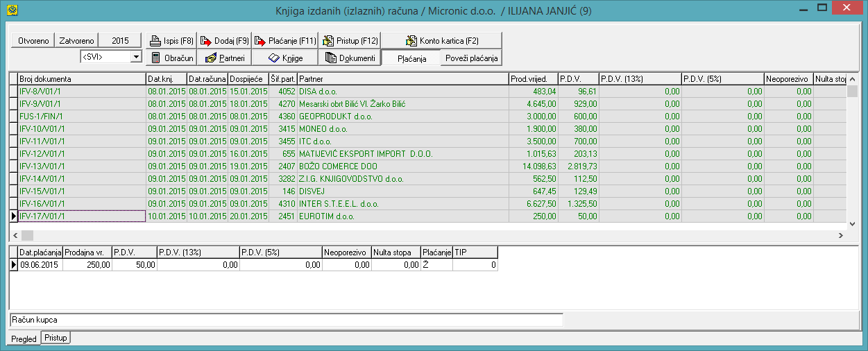
Task: Click the Dospijeće column header
Action: 248,79
